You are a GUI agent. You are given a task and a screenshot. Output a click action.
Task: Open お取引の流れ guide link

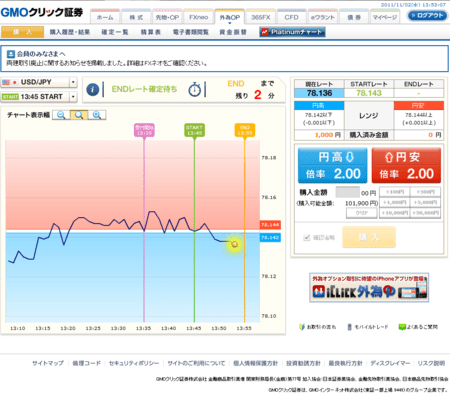pos(318,327)
